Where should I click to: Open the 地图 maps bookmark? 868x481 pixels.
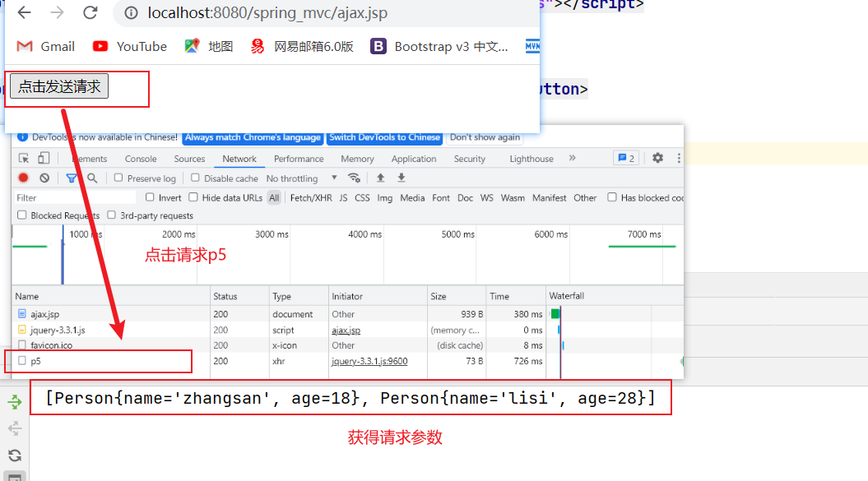(209, 47)
